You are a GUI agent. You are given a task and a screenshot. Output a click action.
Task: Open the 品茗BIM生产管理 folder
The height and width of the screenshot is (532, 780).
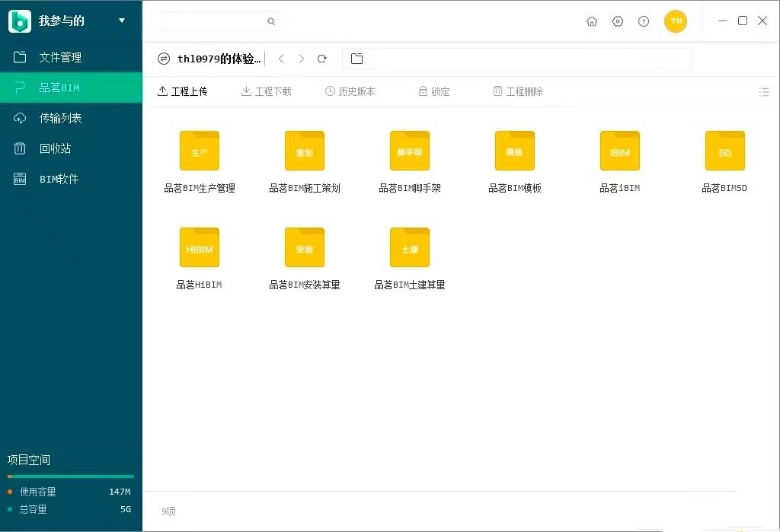coord(199,151)
